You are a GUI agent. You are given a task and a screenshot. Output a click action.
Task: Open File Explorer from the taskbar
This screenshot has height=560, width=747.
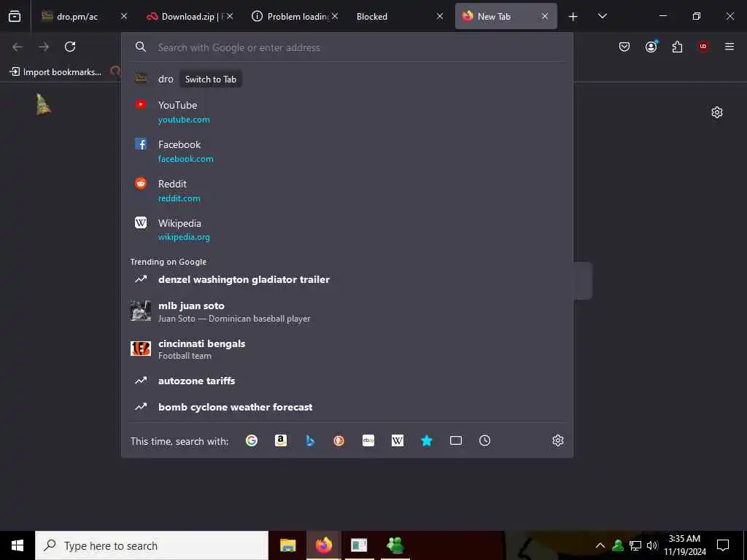287,545
